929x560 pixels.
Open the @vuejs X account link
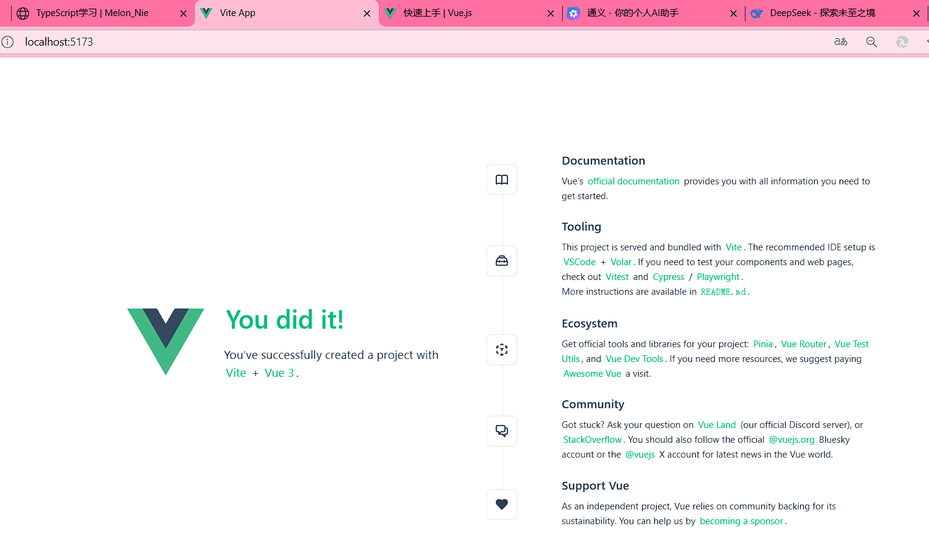(640, 455)
